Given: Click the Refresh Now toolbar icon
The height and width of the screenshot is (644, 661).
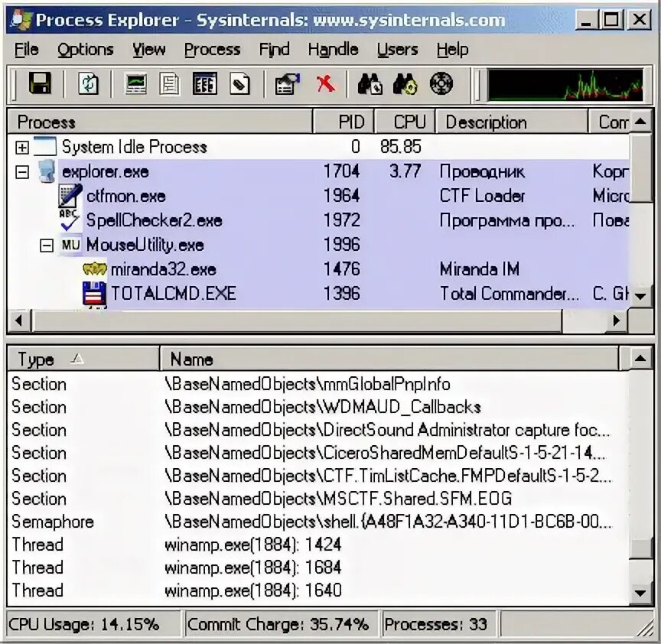Looking at the screenshot, I should tap(88, 83).
